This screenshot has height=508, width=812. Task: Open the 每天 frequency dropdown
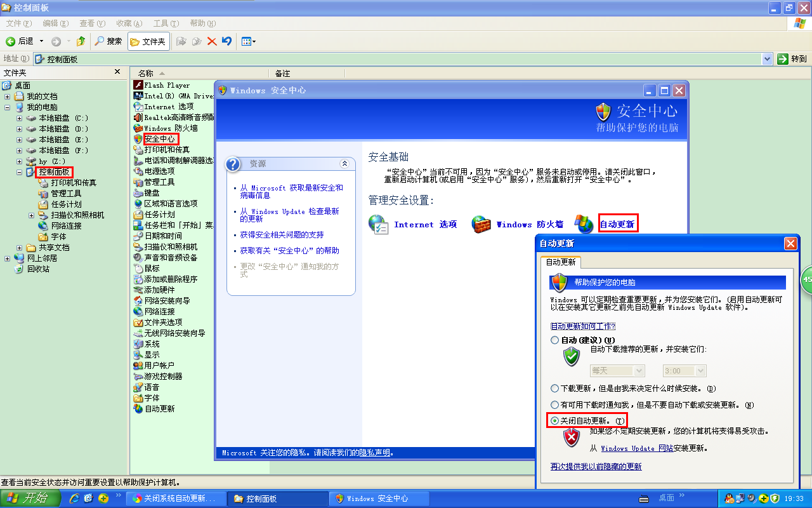[617, 371]
